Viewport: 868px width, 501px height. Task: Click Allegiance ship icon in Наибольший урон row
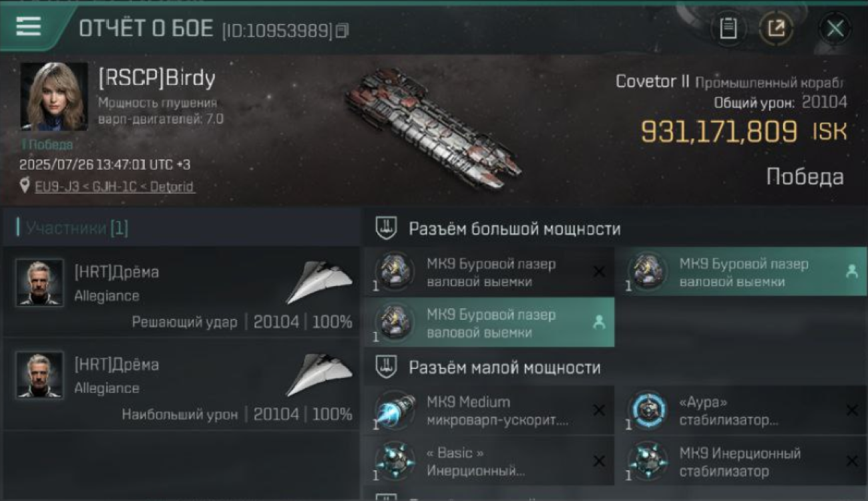pos(320,375)
